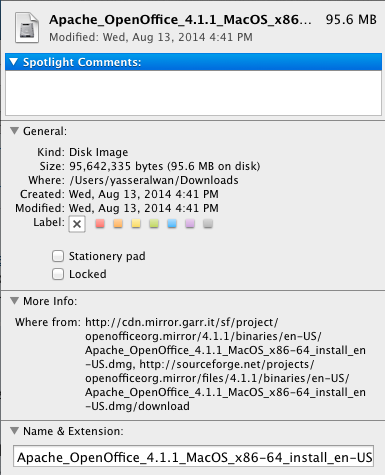Click the Apache_OpenOffice title at top
Image resolution: width=385 pixels, height=475 pixels.
tap(180, 20)
